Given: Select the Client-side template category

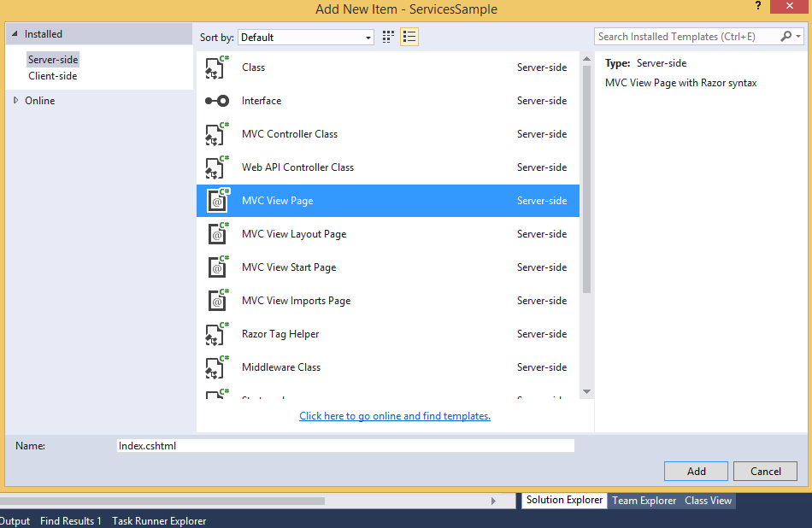Looking at the screenshot, I should click(x=53, y=75).
